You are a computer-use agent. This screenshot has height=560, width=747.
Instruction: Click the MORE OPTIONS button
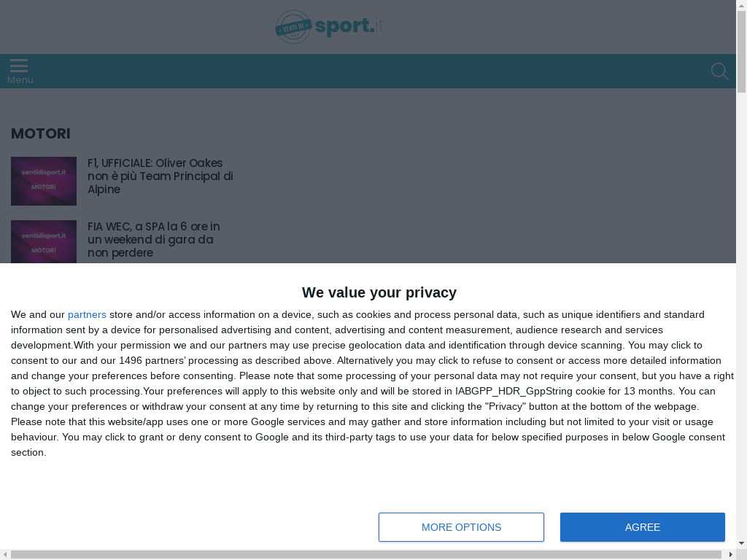(x=461, y=527)
